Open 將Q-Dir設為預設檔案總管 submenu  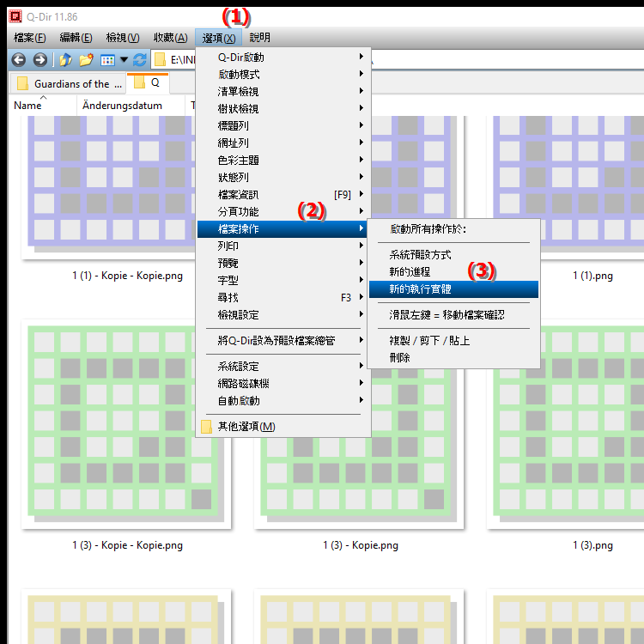point(284,341)
